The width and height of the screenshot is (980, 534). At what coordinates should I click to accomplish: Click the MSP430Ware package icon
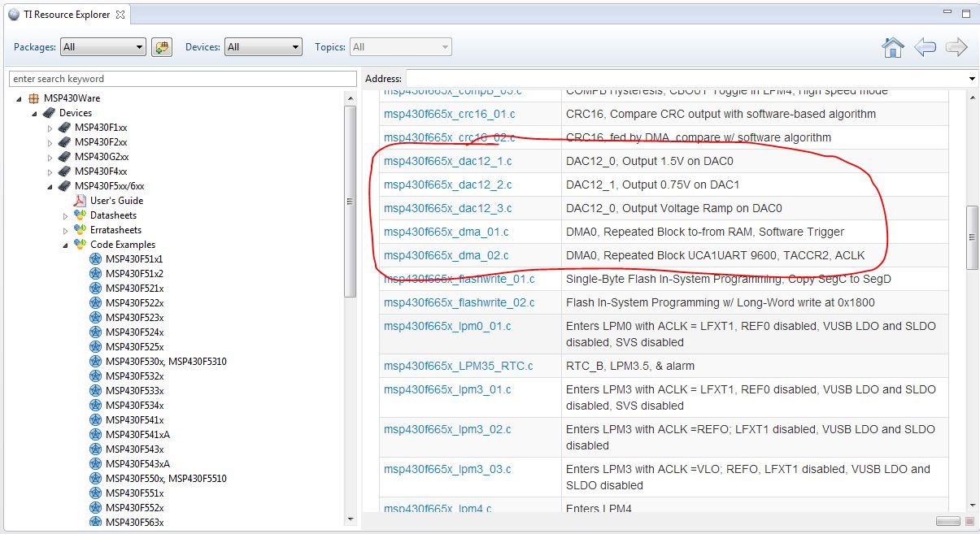pos(33,98)
